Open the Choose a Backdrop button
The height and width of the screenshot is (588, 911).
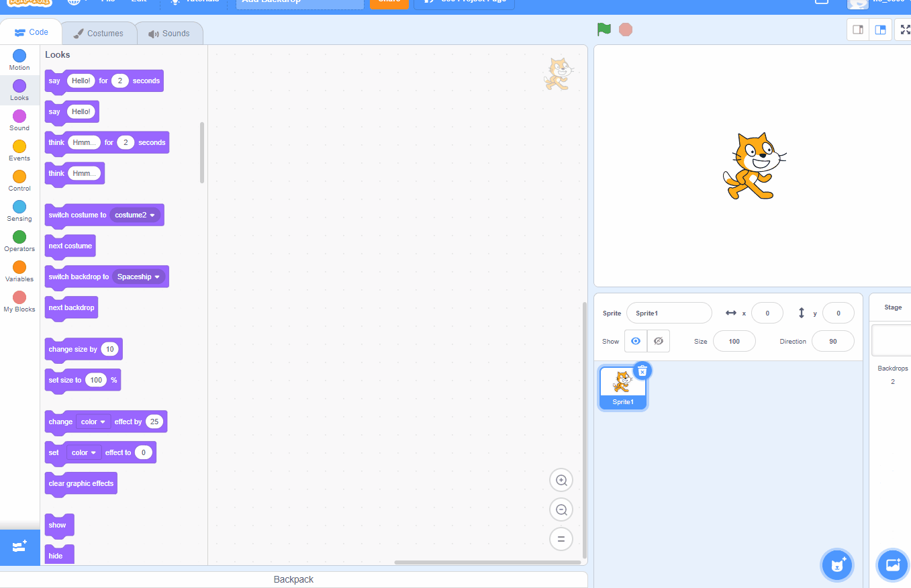[893, 565]
